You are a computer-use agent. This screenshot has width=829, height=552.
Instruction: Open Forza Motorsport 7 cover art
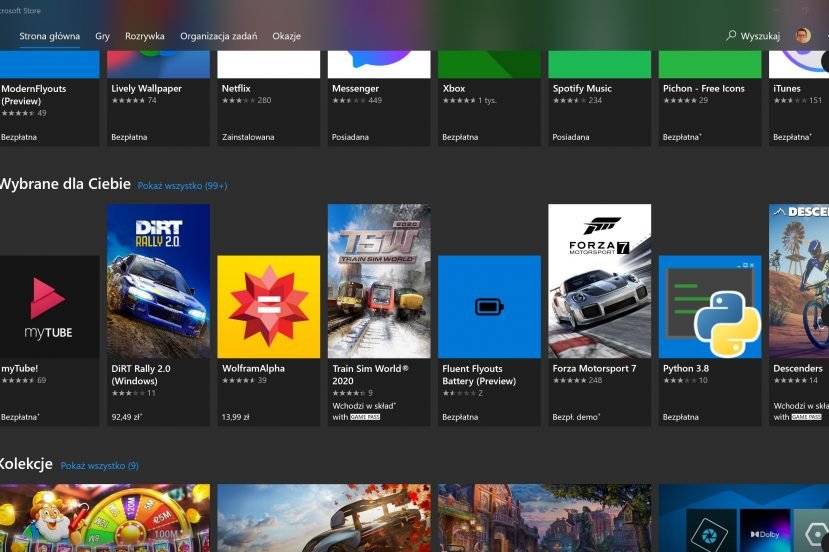point(600,281)
